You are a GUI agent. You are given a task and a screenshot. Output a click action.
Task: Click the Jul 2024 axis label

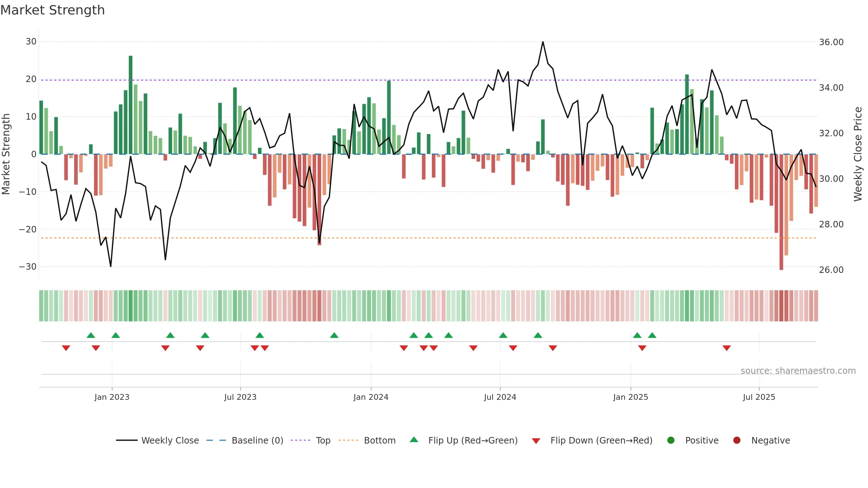(x=500, y=397)
